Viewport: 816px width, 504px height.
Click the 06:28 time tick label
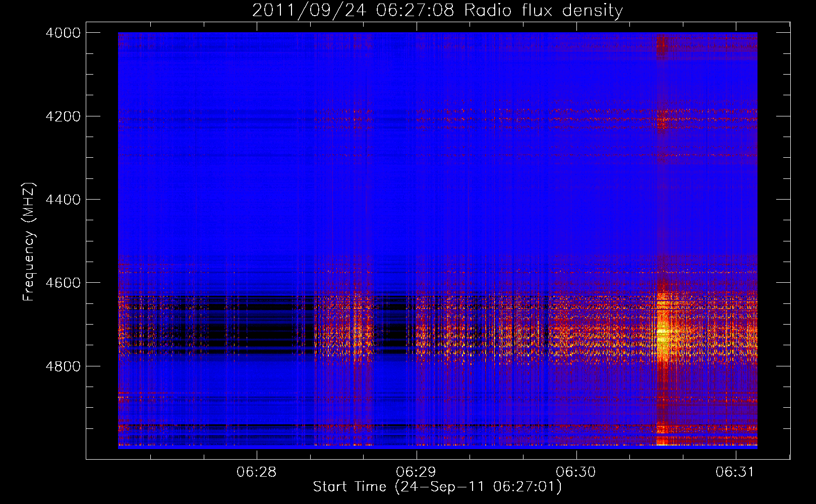(257, 472)
